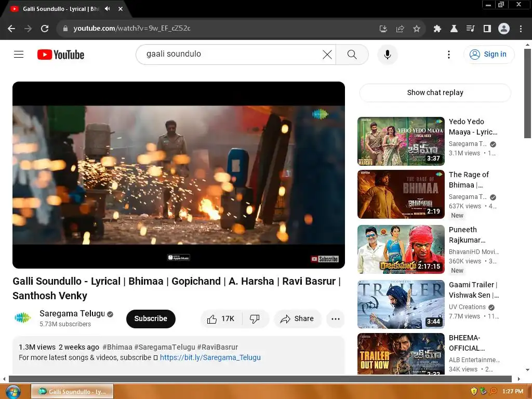
Task: Click the vertical page scrollbar thumb
Action: coord(527,94)
